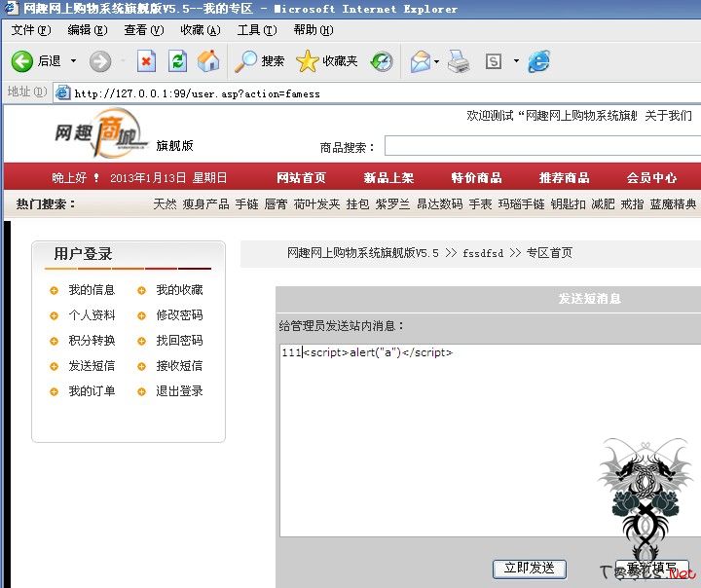701x588 pixels.
Task: Click hot search keyword 手表
Action: point(481,204)
